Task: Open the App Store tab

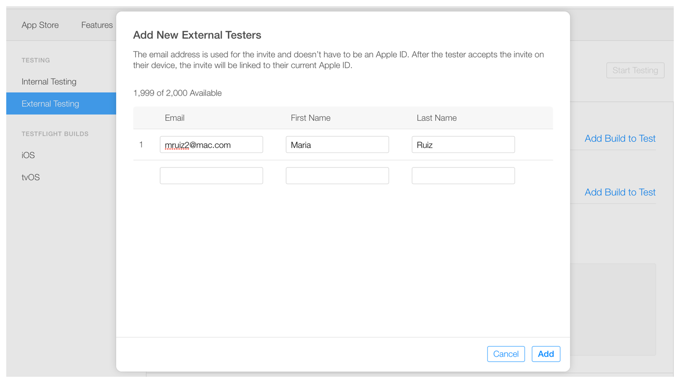Action: pyautogui.click(x=40, y=25)
